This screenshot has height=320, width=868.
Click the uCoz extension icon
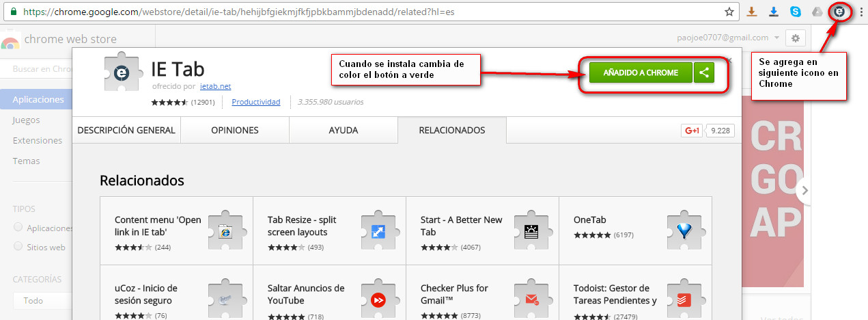pyautogui.click(x=225, y=299)
